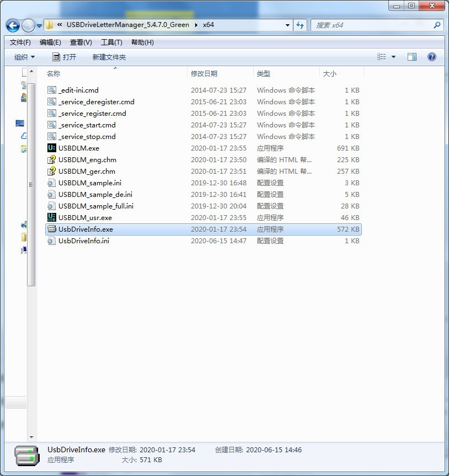Open the address bar history dropdown

tap(287, 25)
